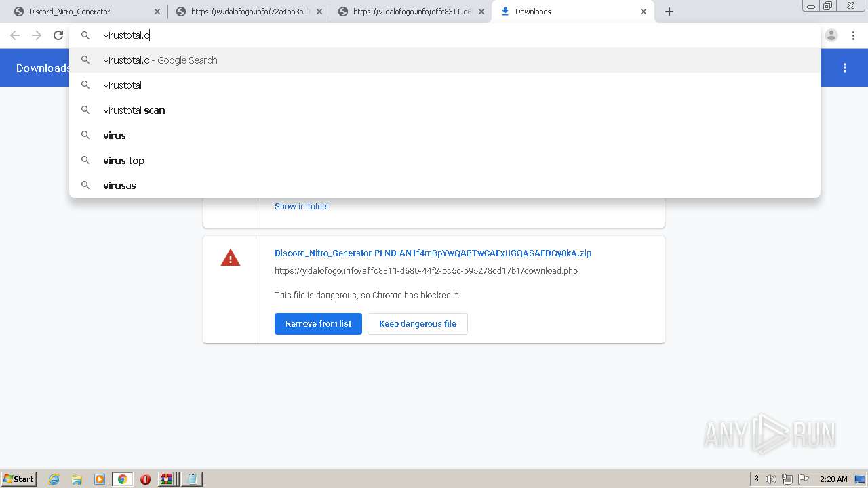Open Discord_Nitro_Generator zip file name link
This screenshot has height=488, width=868.
click(x=433, y=253)
